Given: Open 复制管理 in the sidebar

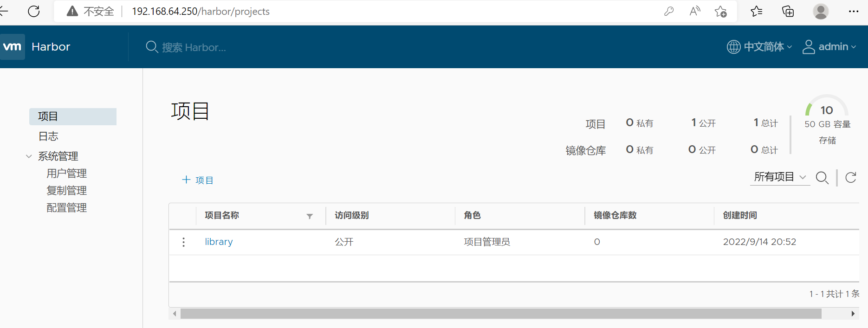Looking at the screenshot, I should point(67,191).
